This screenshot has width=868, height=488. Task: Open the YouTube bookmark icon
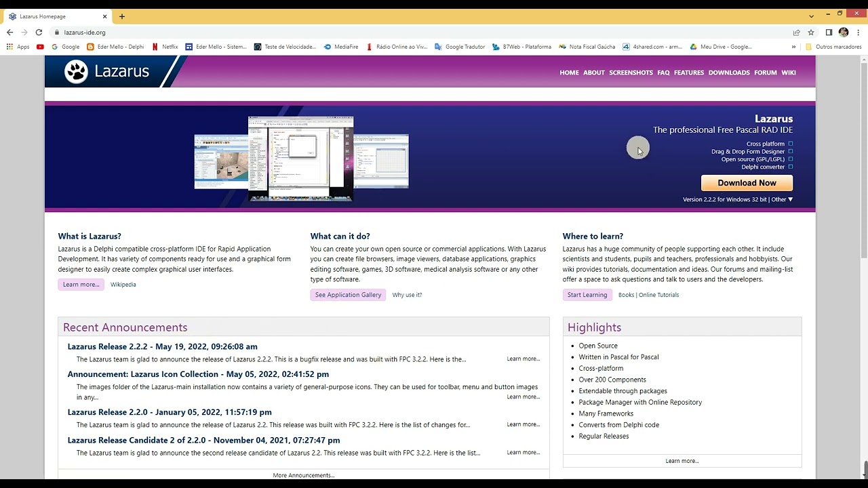[40, 47]
